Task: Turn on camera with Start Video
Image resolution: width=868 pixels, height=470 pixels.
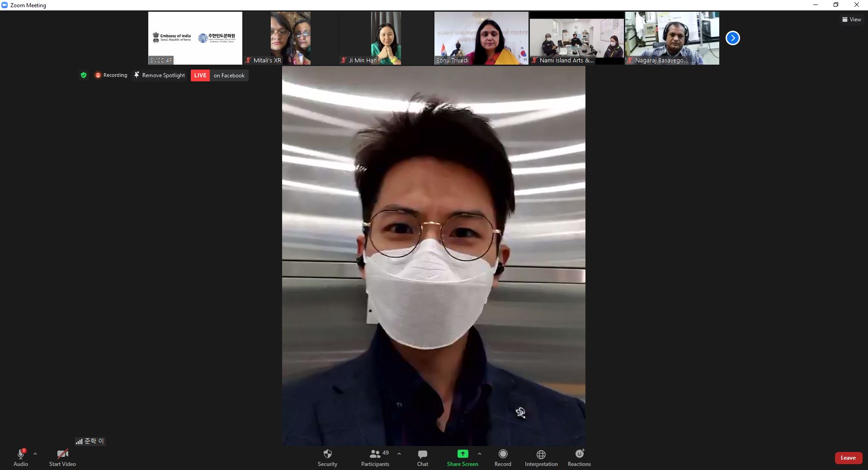Action: (x=62, y=457)
